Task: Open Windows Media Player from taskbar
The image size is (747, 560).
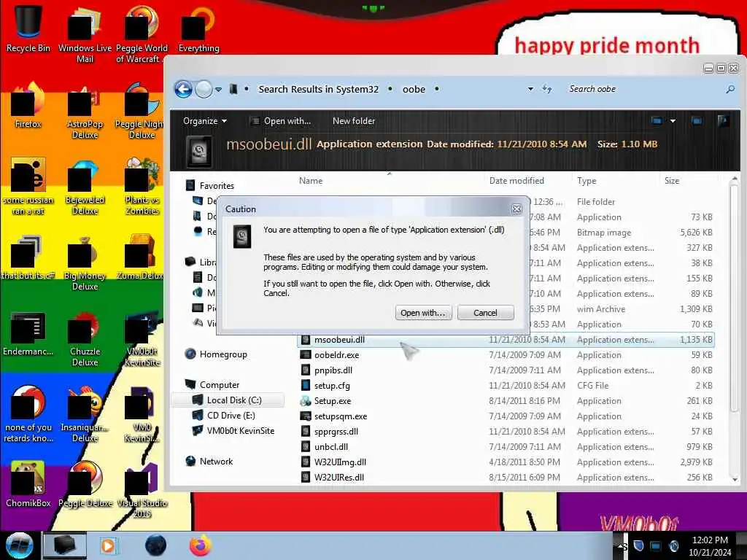Action: pos(109,545)
